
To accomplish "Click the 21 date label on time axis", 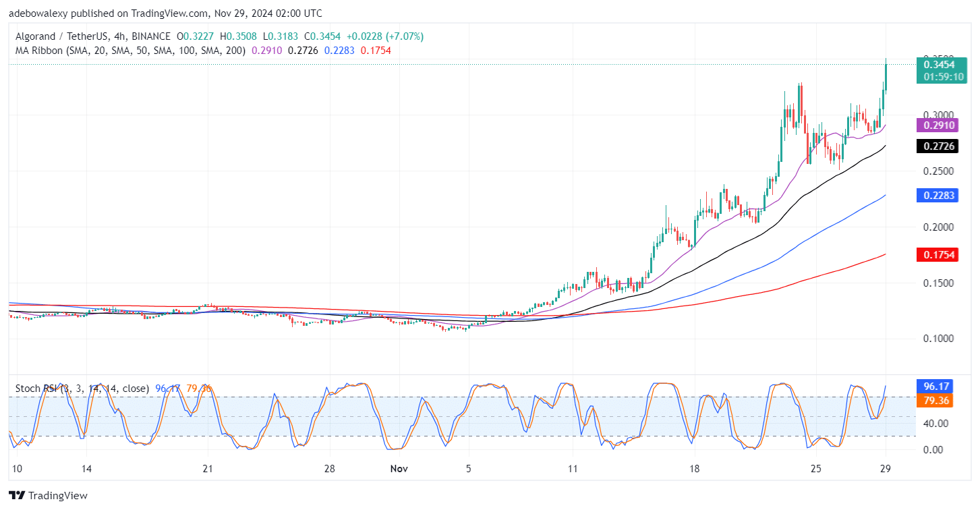I will point(208,469).
